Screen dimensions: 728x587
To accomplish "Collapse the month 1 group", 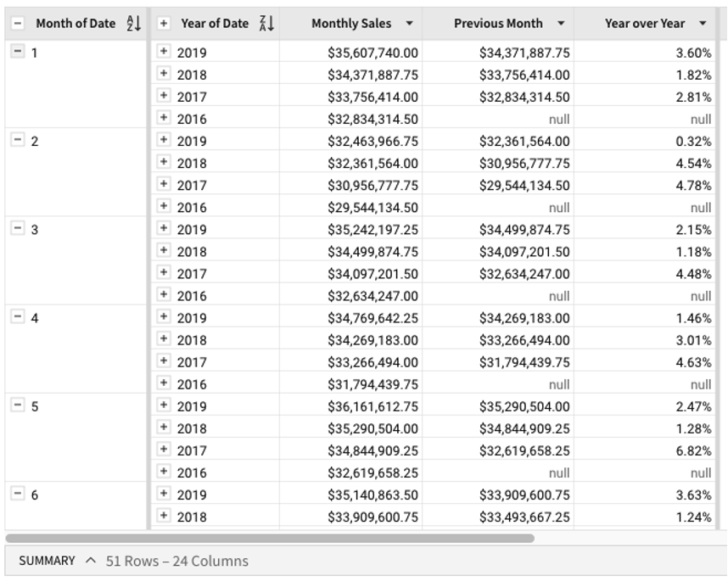I will click(x=17, y=53).
